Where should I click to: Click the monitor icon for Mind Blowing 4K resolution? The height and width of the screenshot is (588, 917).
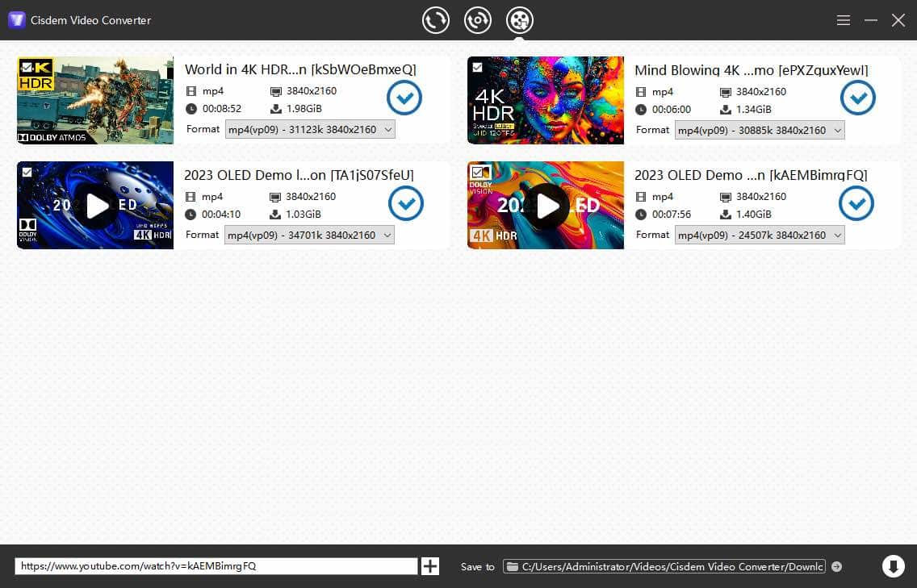click(x=726, y=92)
